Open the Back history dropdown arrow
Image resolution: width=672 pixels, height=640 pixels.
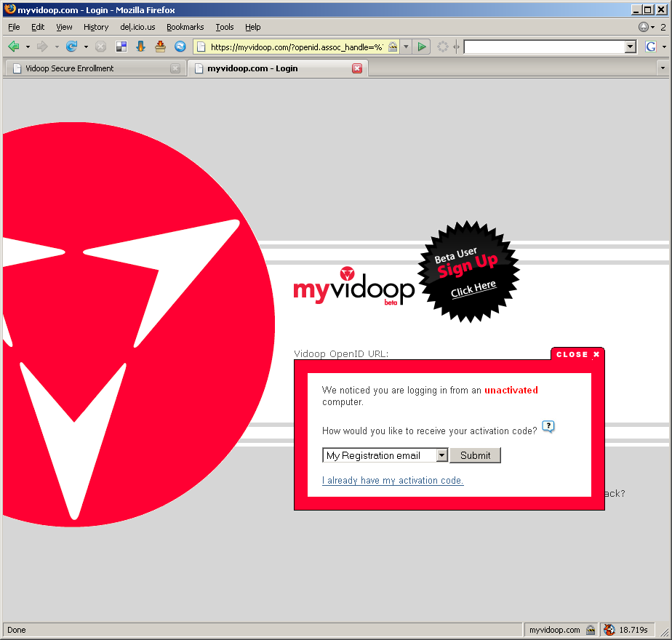pyautogui.click(x=28, y=47)
